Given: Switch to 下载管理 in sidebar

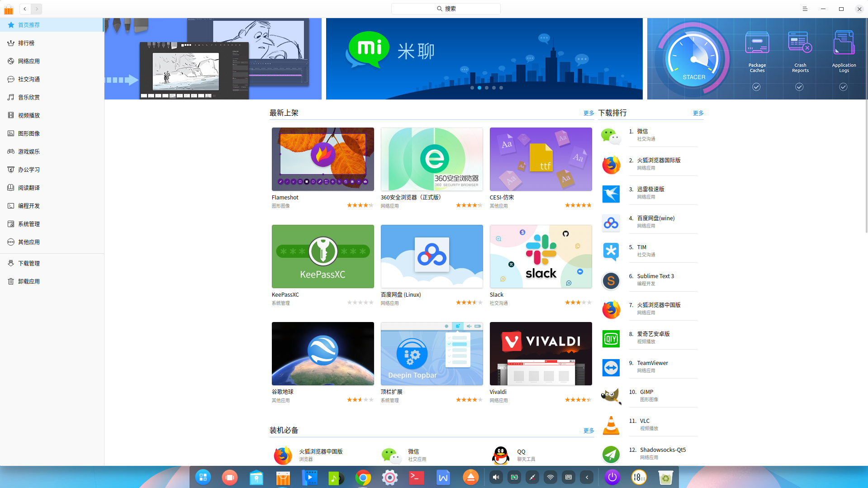Looking at the screenshot, I should pos(29,263).
